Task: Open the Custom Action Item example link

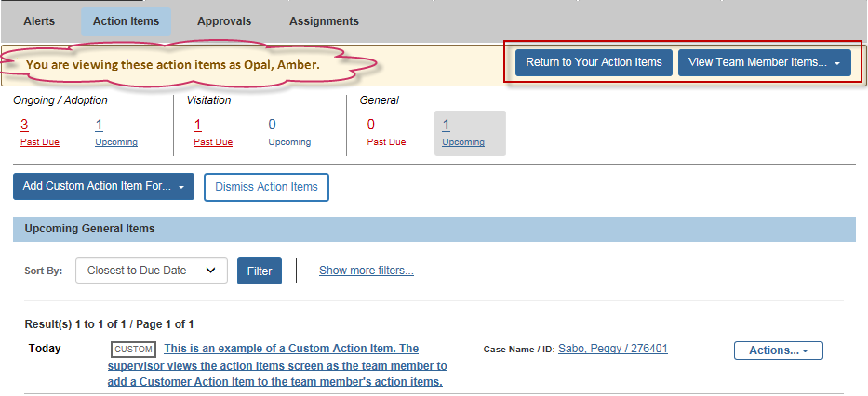Action: pyautogui.click(x=277, y=365)
